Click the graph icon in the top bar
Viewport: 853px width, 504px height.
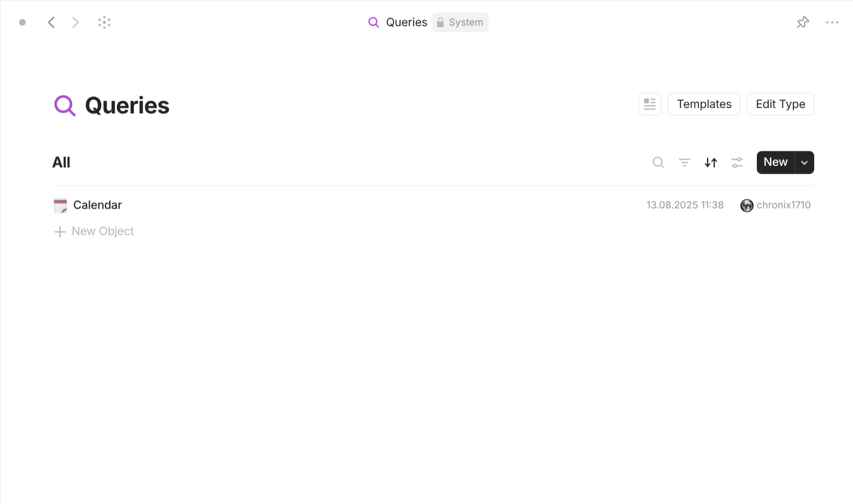pos(104,22)
